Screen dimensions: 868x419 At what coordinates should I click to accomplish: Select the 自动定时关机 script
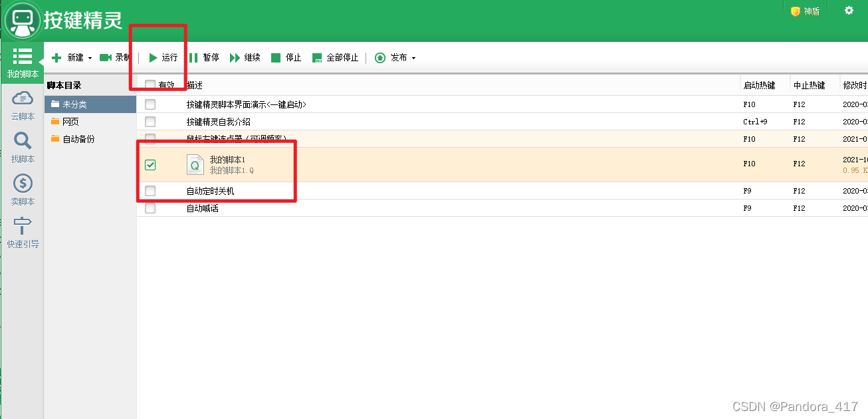pos(210,191)
